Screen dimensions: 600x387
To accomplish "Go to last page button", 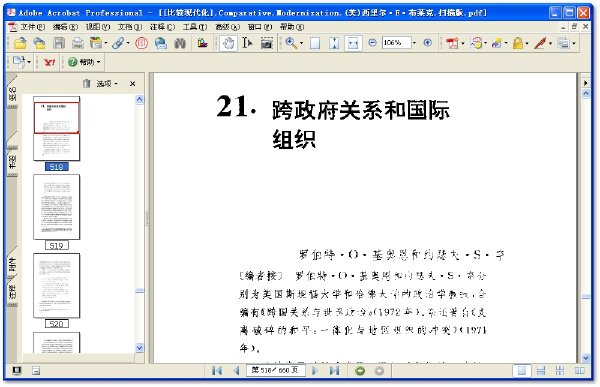I will [x=334, y=371].
